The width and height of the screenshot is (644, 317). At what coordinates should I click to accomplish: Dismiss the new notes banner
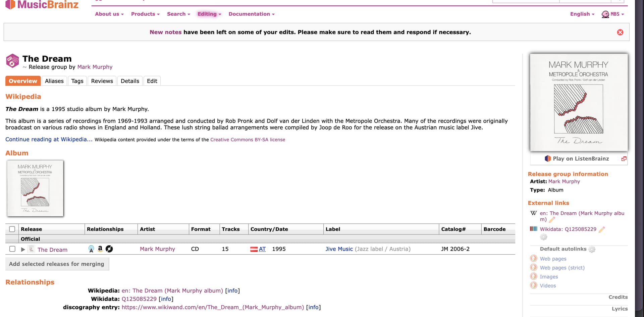coord(620,32)
